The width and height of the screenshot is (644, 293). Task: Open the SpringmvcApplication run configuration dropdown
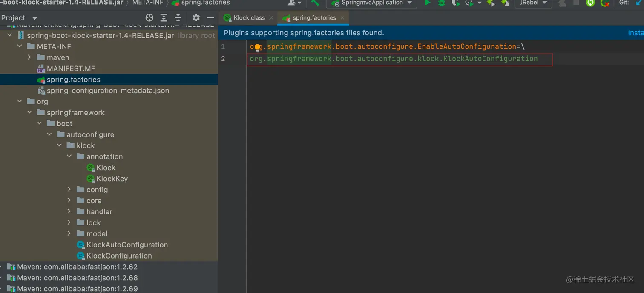410,3
